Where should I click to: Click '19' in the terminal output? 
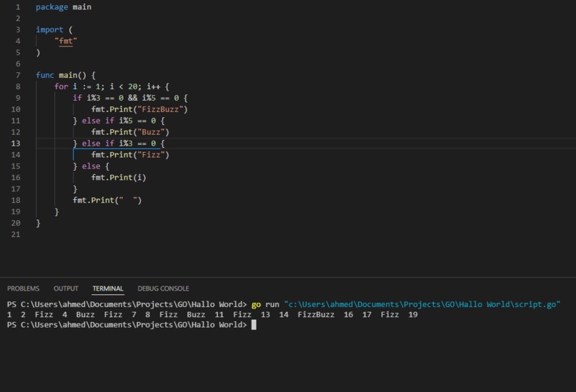point(413,315)
